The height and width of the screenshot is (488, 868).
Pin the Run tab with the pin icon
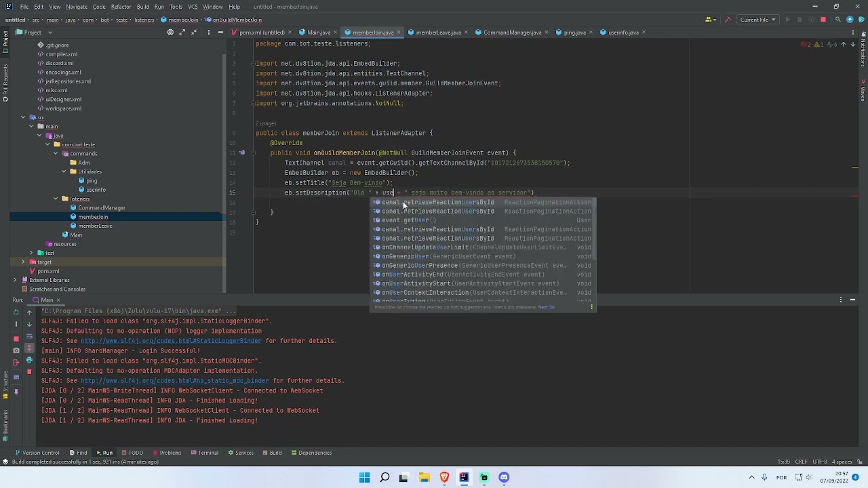[16, 391]
